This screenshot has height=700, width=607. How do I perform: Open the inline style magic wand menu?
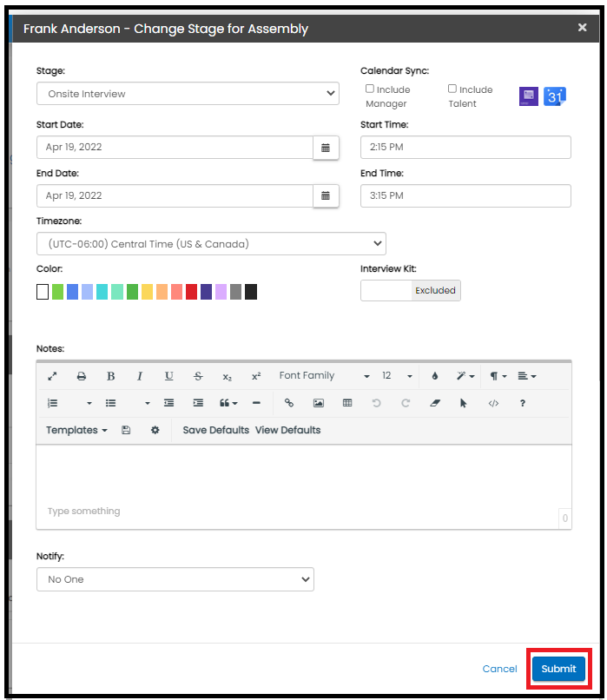(x=465, y=376)
